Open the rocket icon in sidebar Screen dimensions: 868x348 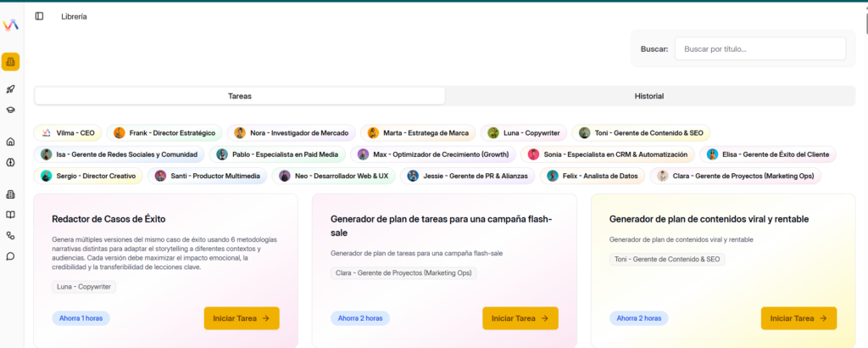[11, 89]
